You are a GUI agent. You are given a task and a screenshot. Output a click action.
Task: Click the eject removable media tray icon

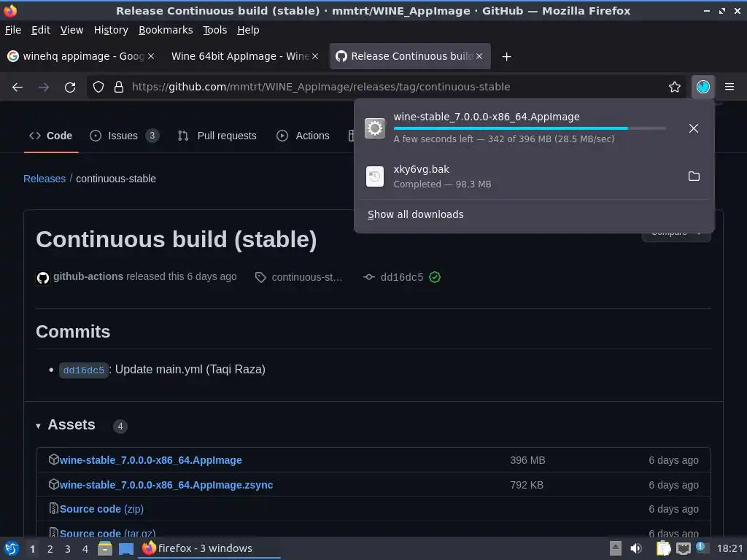pos(616,548)
